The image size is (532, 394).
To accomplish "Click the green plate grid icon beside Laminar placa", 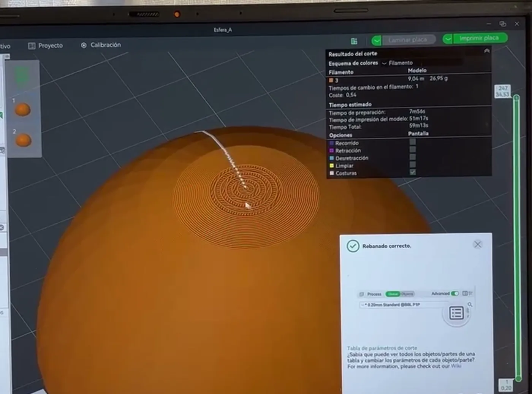I will [x=354, y=41].
